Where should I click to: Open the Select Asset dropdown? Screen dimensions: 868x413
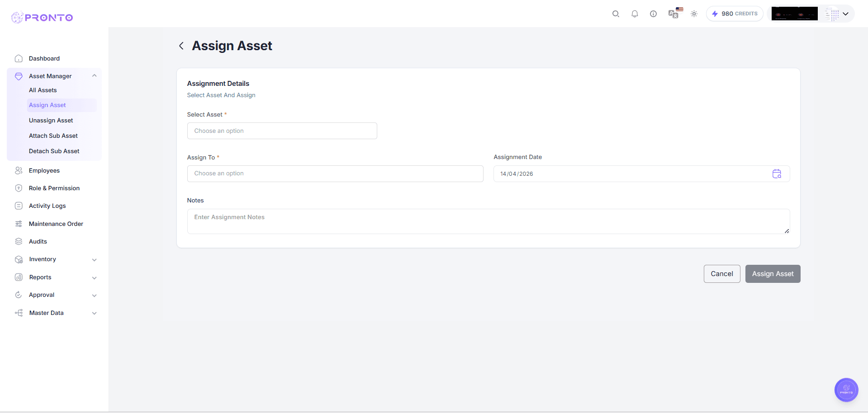282,131
